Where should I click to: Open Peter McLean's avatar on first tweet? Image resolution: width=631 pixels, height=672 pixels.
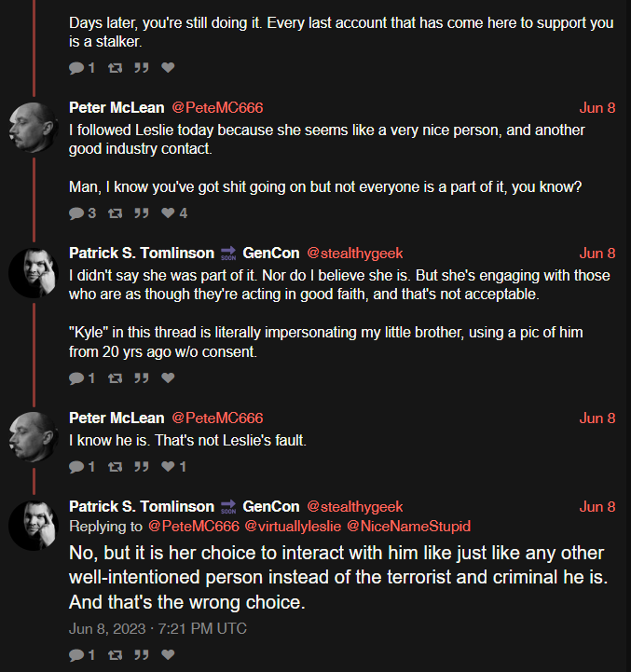[x=34, y=128]
